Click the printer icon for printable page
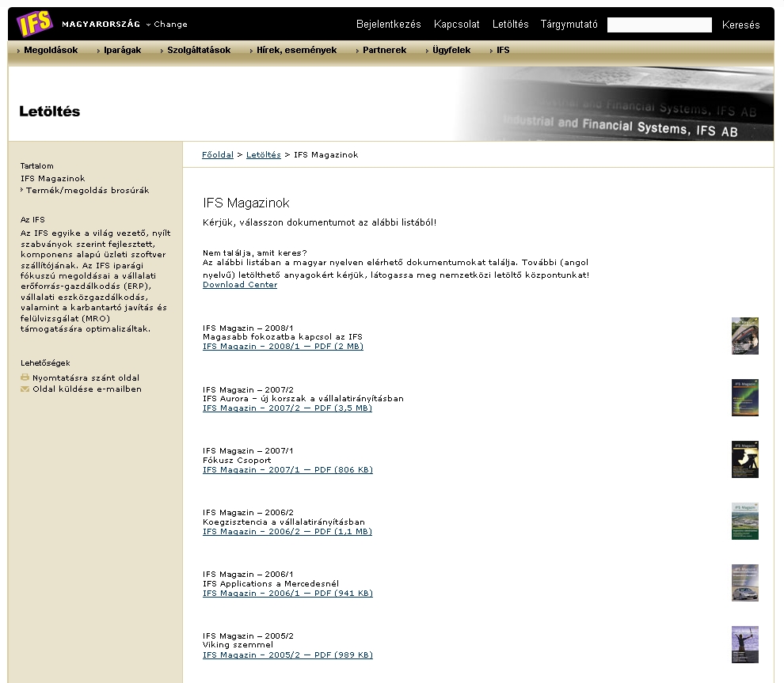The width and height of the screenshot is (784, 683). pyautogui.click(x=25, y=378)
